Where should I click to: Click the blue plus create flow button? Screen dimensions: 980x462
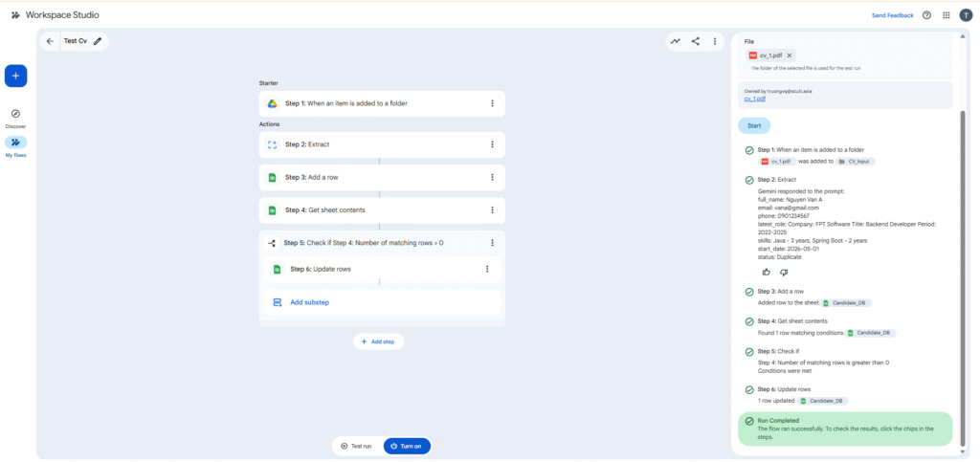15,75
